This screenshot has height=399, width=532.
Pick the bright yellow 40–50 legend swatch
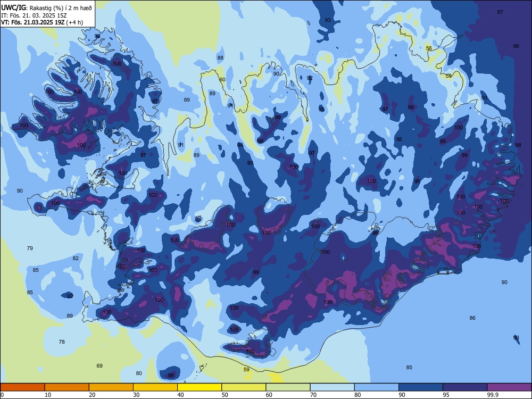(x=199, y=387)
